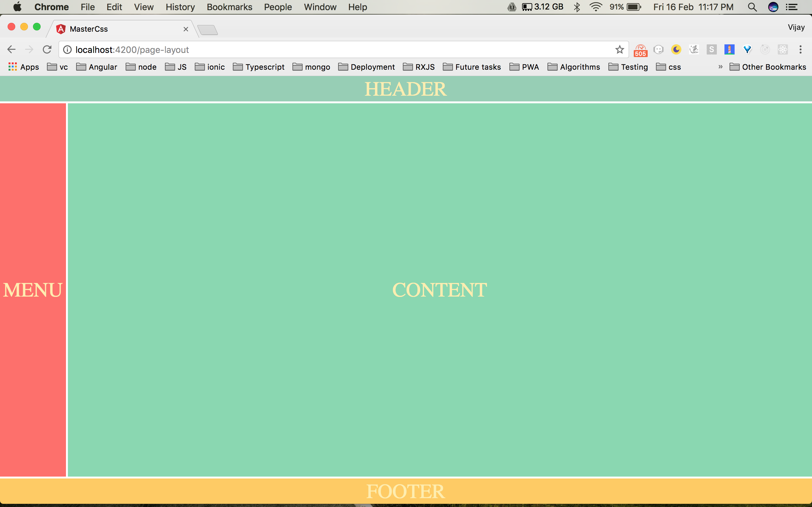The height and width of the screenshot is (507, 812).
Task: Open the site information info icon
Action: click(68, 50)
